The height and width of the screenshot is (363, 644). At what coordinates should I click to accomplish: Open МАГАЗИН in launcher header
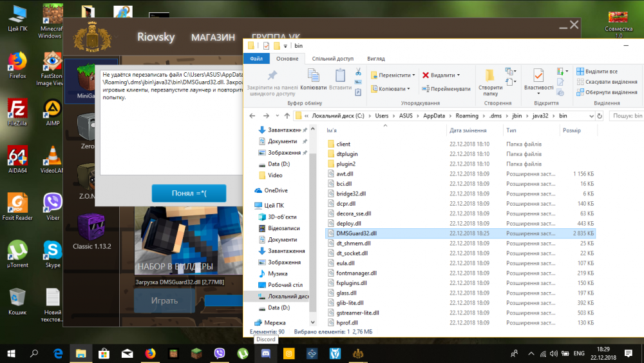213,37
